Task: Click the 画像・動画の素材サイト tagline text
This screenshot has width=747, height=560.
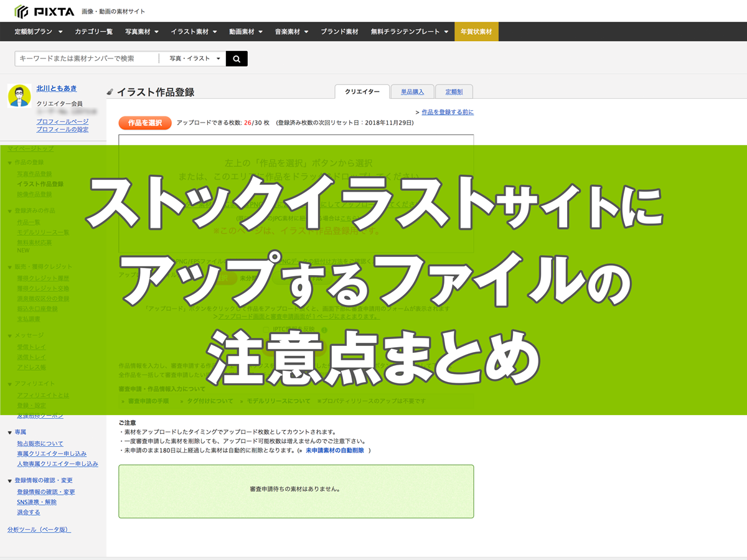Action: coord(113,11)
